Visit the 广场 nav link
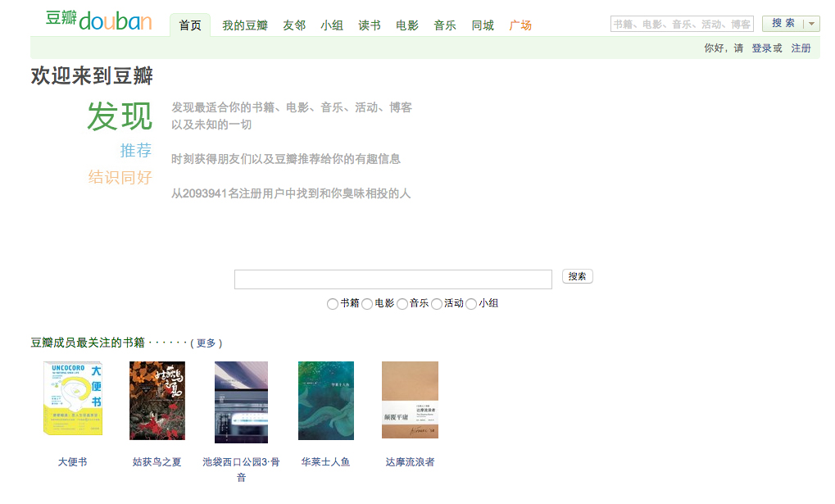 [520, 25]
